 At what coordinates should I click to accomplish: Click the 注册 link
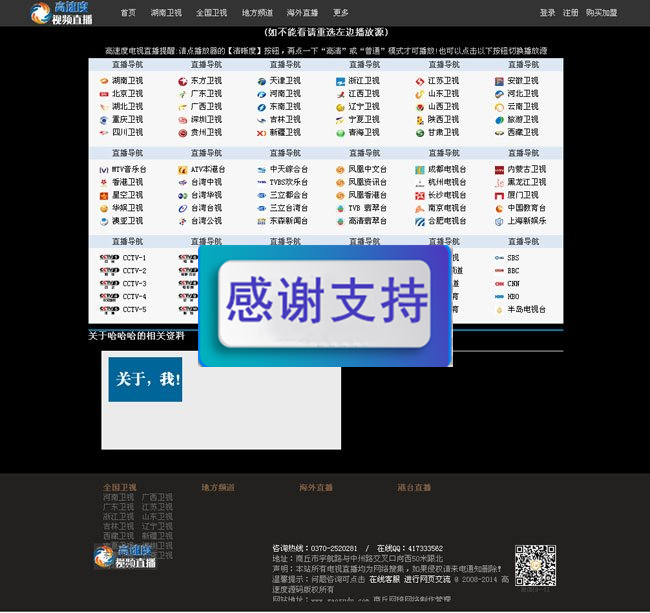[x=570, y=13]
